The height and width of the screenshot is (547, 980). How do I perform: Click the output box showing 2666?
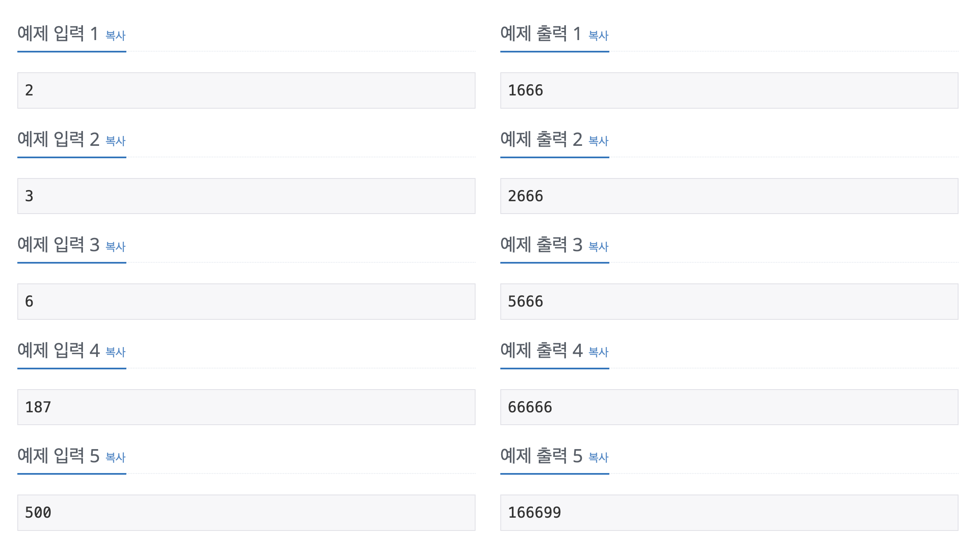[x=729, y=196]
